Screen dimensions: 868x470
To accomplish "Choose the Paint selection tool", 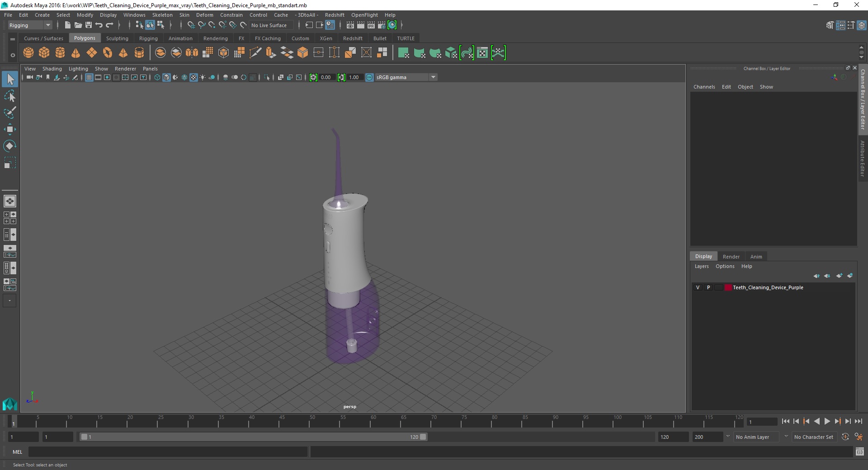I will pos(10,113).
